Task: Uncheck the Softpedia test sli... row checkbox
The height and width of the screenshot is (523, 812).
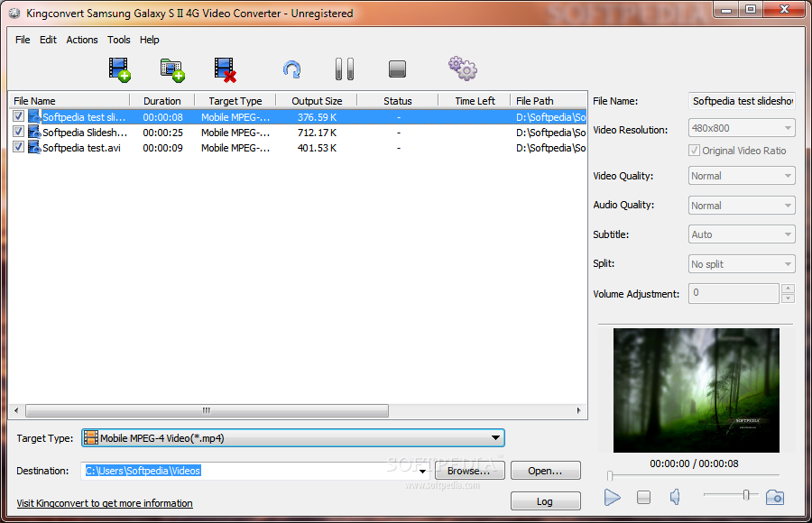Action: (18, 116)
